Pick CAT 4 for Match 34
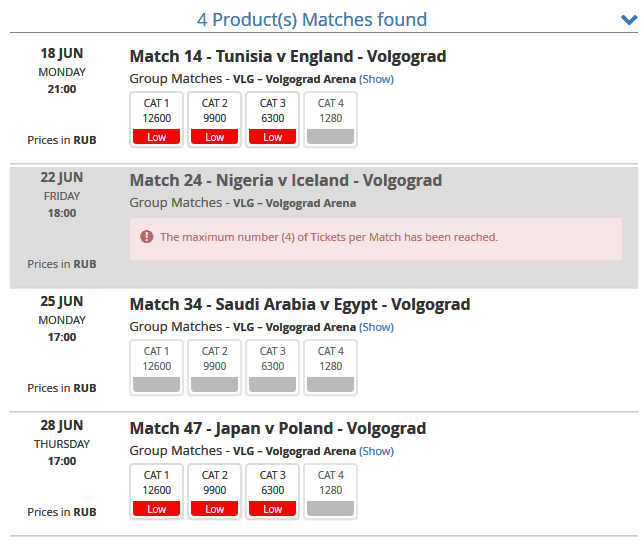Viewport: 644px width, 541px height. 330,368
